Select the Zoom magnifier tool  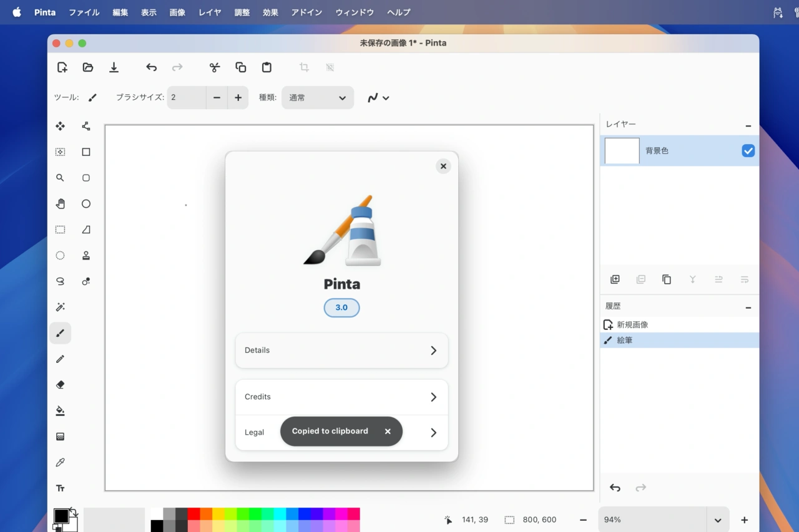pyautogui.click(x=60, y=178)
